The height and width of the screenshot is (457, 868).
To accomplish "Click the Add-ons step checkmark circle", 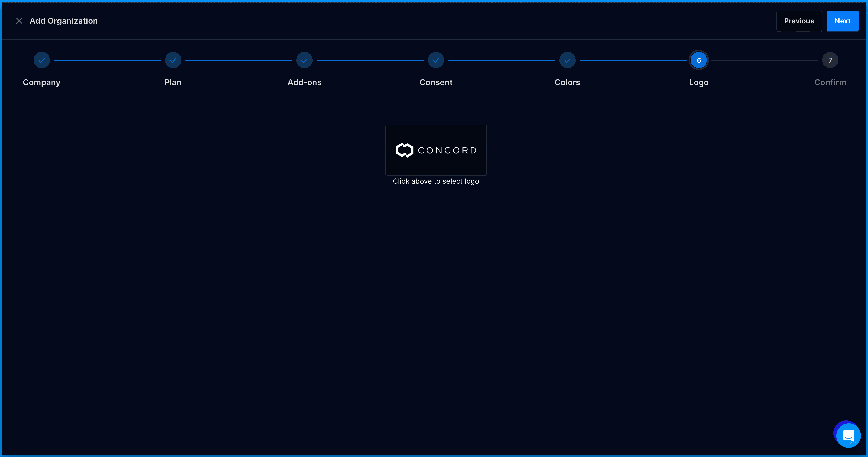I will coord(304,60).
